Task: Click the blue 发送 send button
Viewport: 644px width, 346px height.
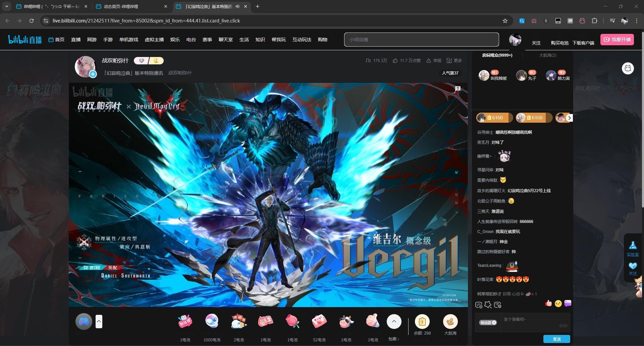Action: click(557, 339)
